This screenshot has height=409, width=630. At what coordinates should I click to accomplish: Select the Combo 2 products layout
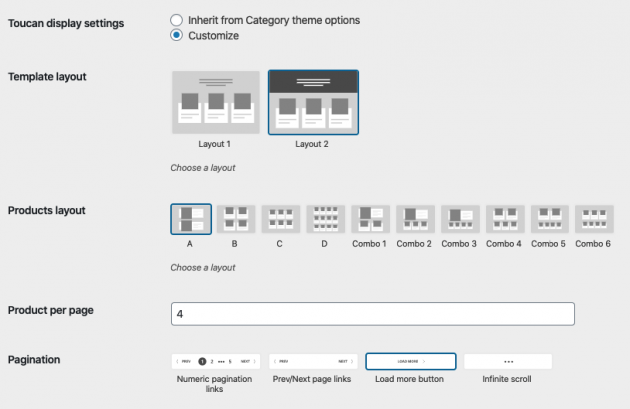pyautogui.click(x=414, y=220)
